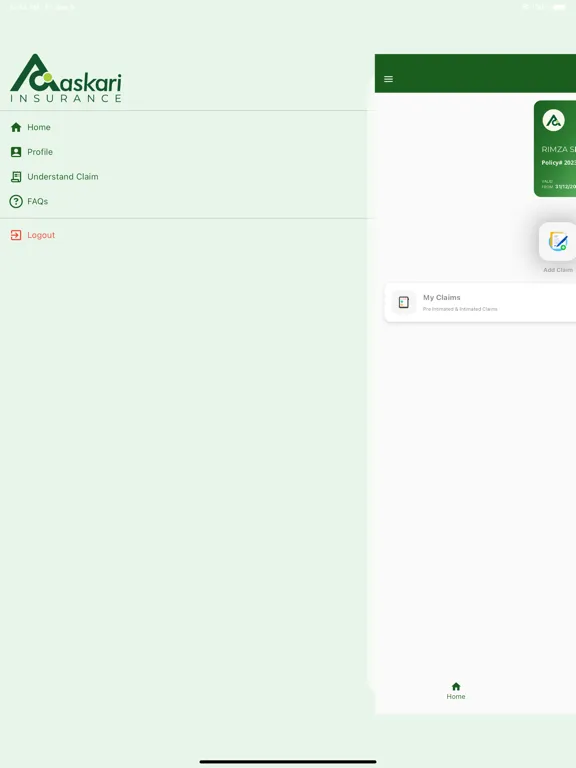Open the hamburger menu icon
576x768 pixels.
pos(388,79)
